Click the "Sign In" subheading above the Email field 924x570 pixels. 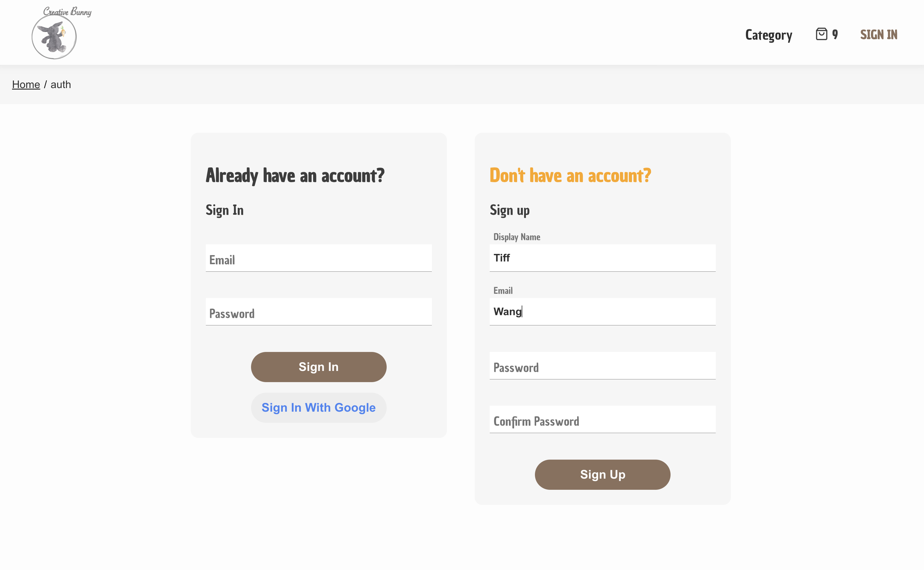225,210
